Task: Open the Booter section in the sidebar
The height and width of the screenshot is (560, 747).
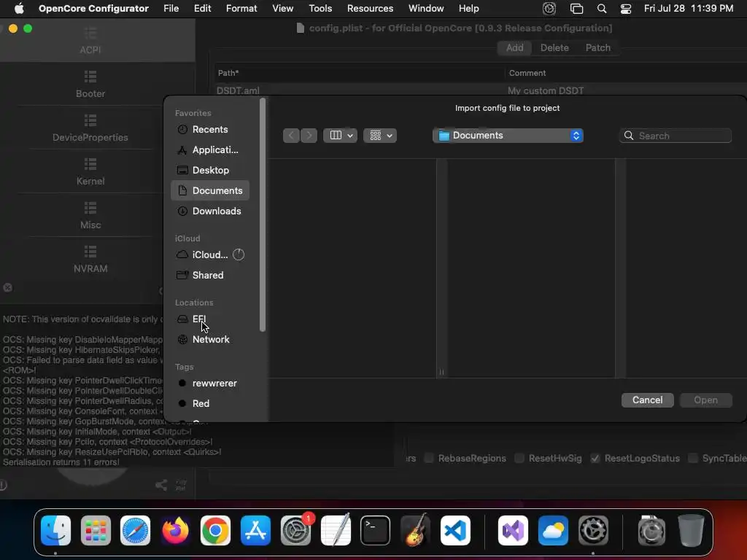Action: [90, 85]
